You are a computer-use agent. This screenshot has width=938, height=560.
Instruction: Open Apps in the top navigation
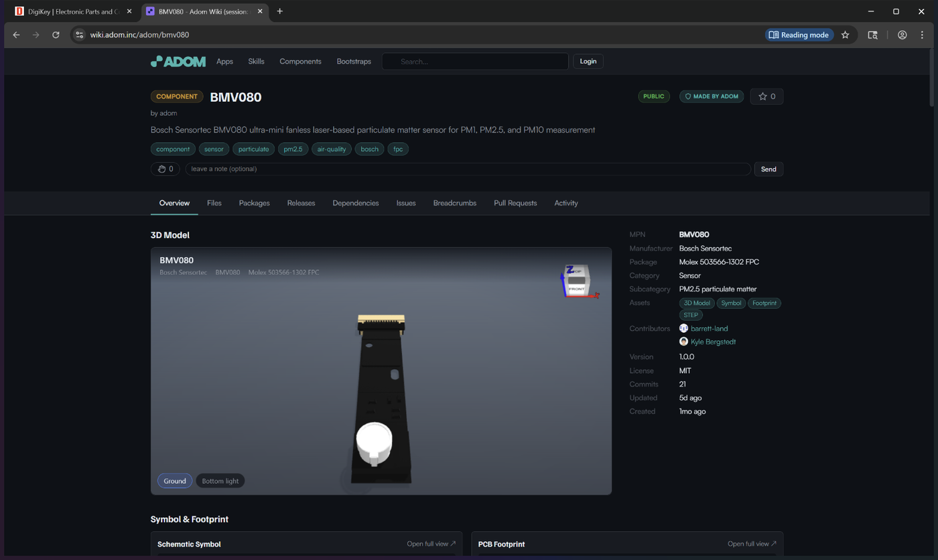[x=224, y=61]
